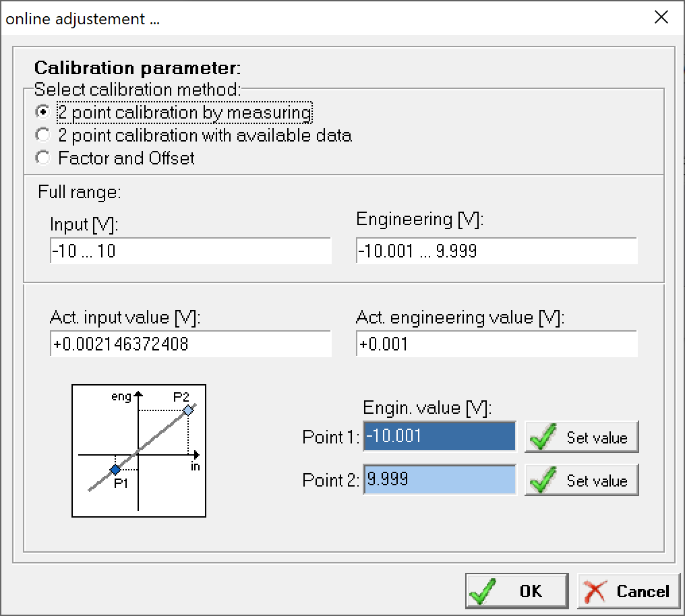Click the green checkmark on Point 2 Set value
The width and height of the screenshot is (685, 616).
542,480
